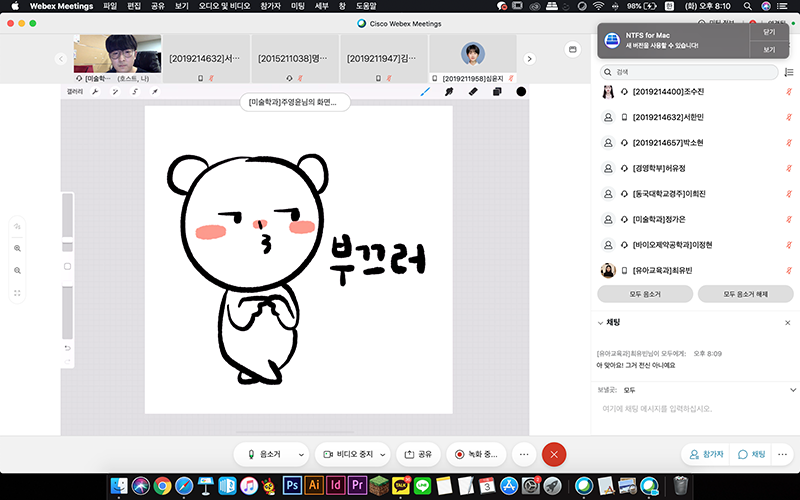Unmute participant [바이오제약공학과]이정현
The height and width of the screenshot is (500, 800).
point(789,245)
